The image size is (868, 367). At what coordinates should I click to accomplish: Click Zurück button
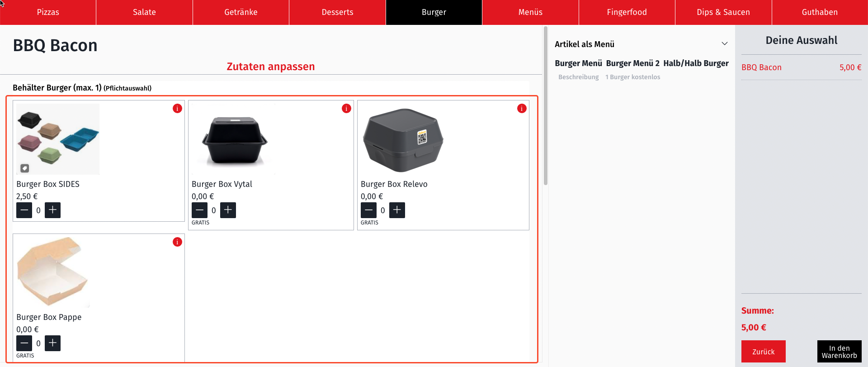[x=763, y=352]
